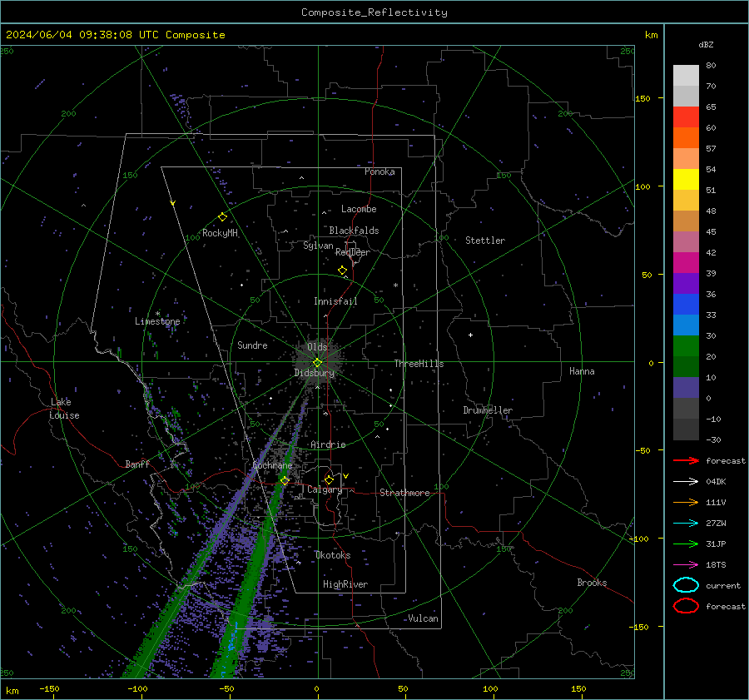Click the 150 tick on right axis

(x=642, y=98)
